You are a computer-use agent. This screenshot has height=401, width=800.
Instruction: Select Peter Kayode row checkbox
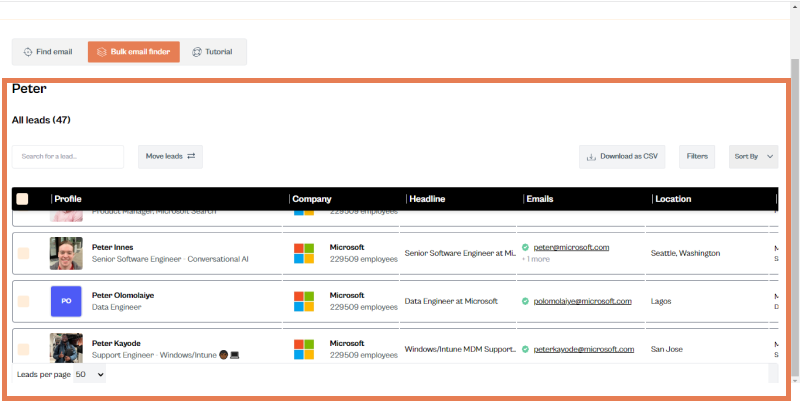tap(23, 349)
